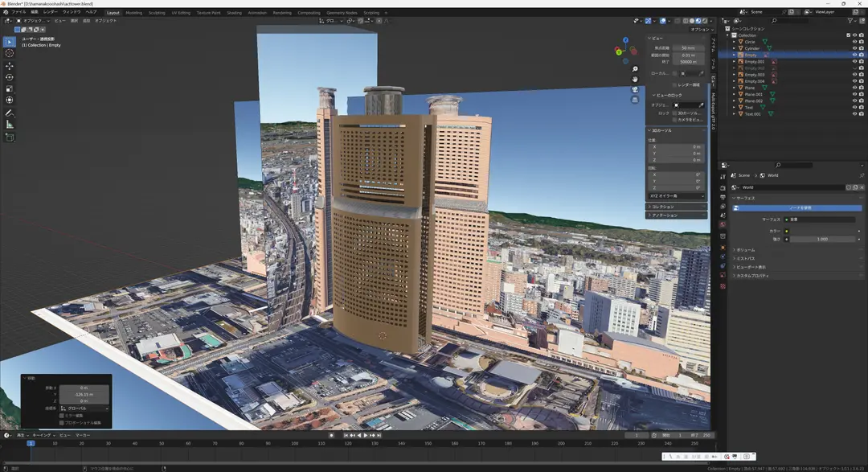Hide the Circle object in outliner
Screen dimensions: 868x472
pos(854,42)
